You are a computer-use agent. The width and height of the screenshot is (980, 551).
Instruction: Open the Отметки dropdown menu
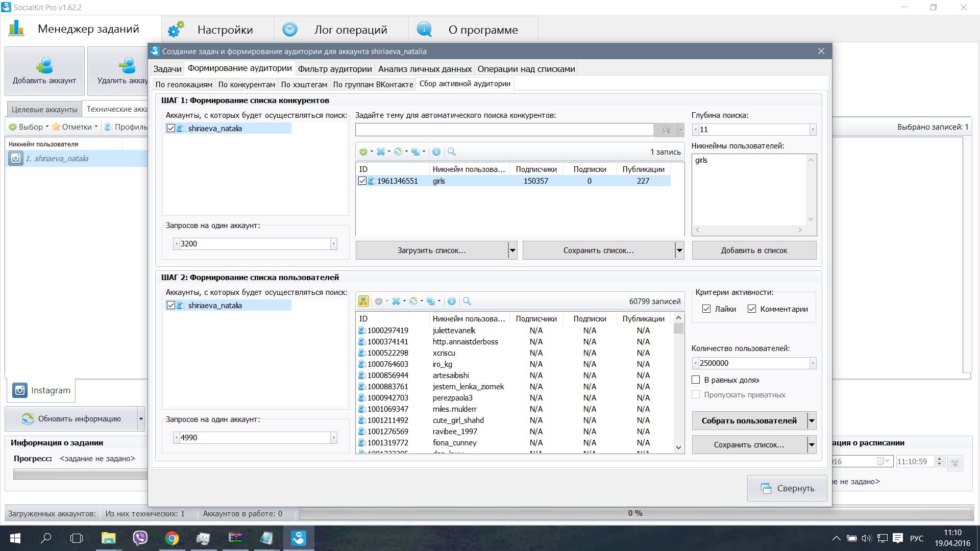point(75,127)
